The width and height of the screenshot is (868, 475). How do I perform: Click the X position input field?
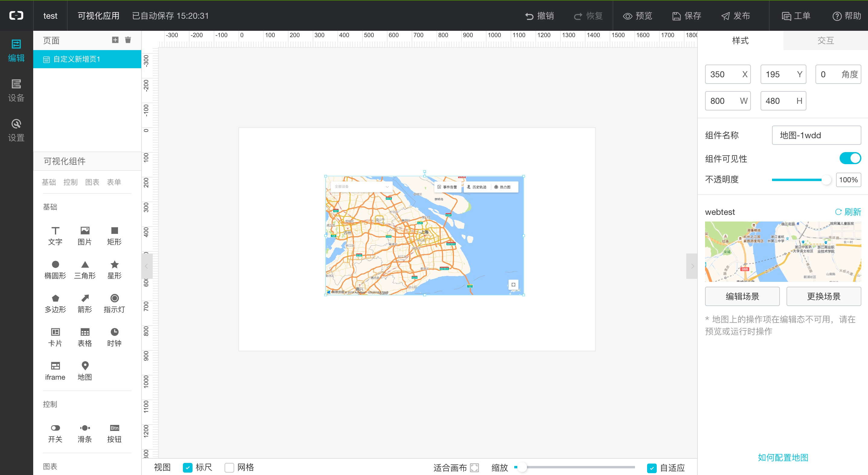pyautogui.click(x=727, y=74)
